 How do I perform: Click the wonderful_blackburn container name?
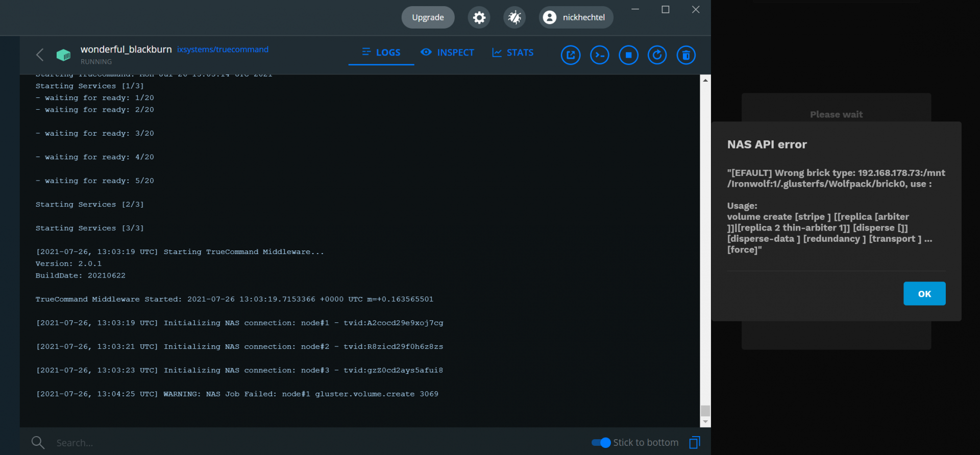[x=126, y=49]
